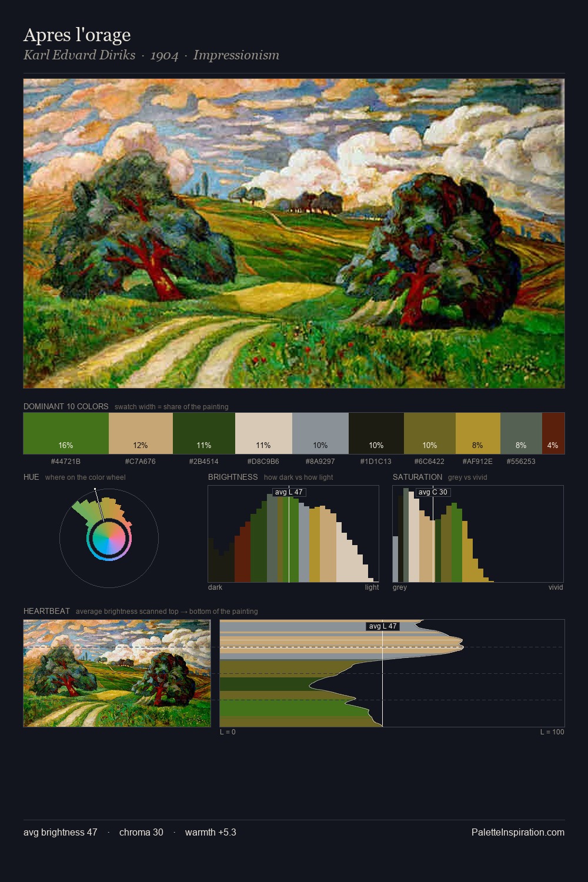Click the hex code #2B4514 text
Viewport: 588px width, 882px height.
204,462
